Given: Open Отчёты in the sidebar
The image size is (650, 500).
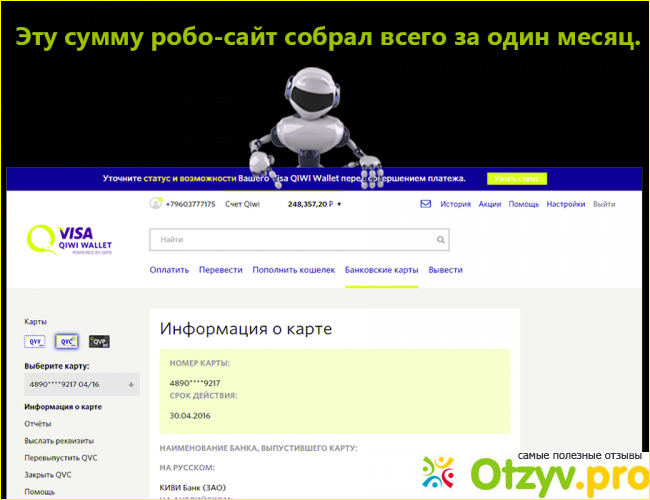Looking at the screenshot, I should (38, 424).
